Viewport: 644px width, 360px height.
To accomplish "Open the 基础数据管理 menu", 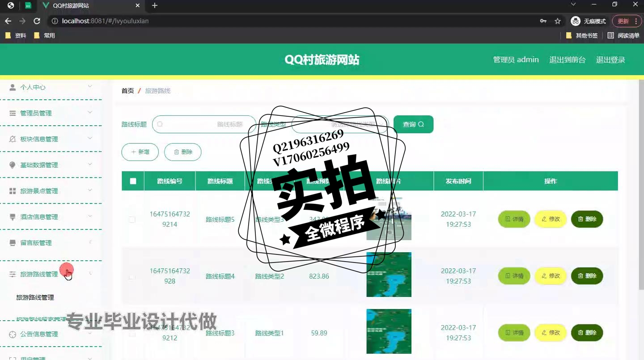I will [51, 165].
